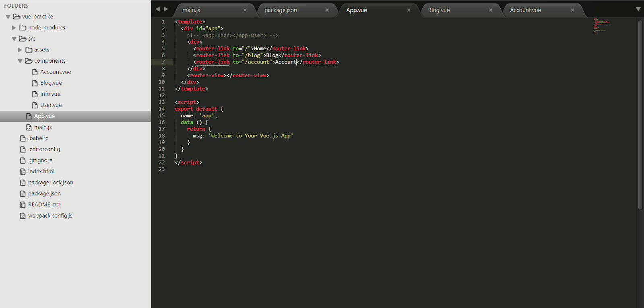Open webpack.config.js from the sidebar

click(50, 216)
